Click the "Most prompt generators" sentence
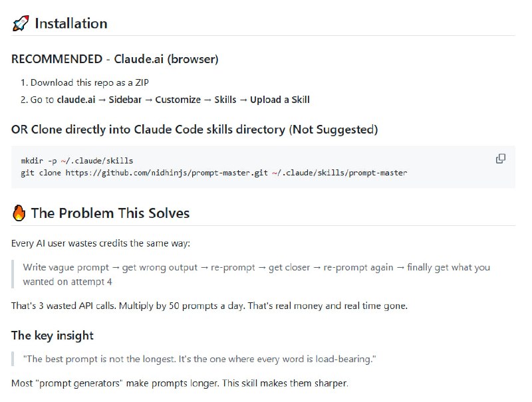Image resolution: width=532 pixels, height=402 pixels. [180, 383]
